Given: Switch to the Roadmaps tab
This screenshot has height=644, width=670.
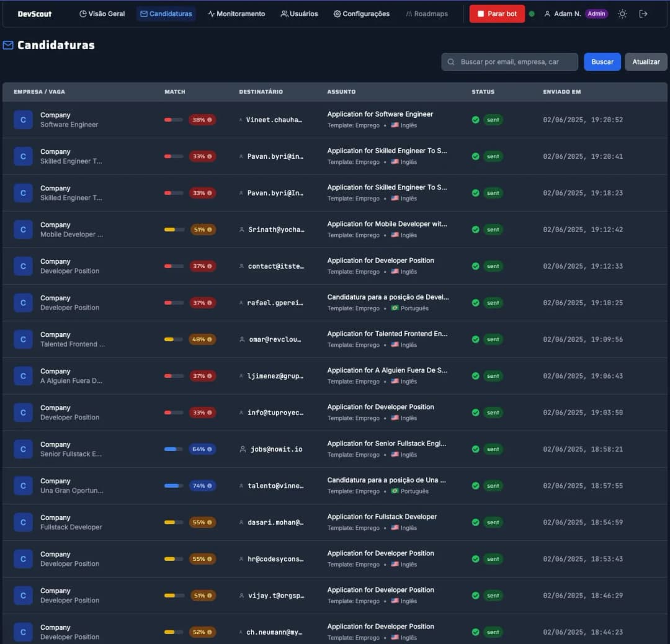Looking at the screenshot, I should click(426, 13).
